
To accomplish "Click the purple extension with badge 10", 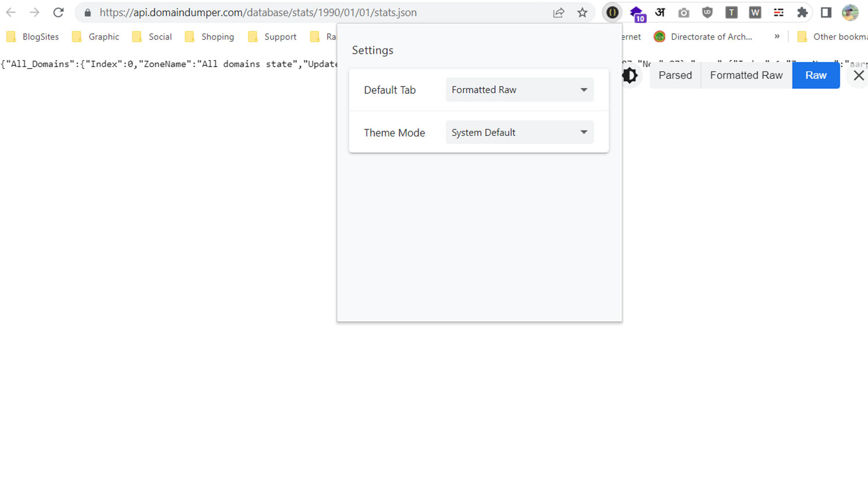I will (637, 13).
